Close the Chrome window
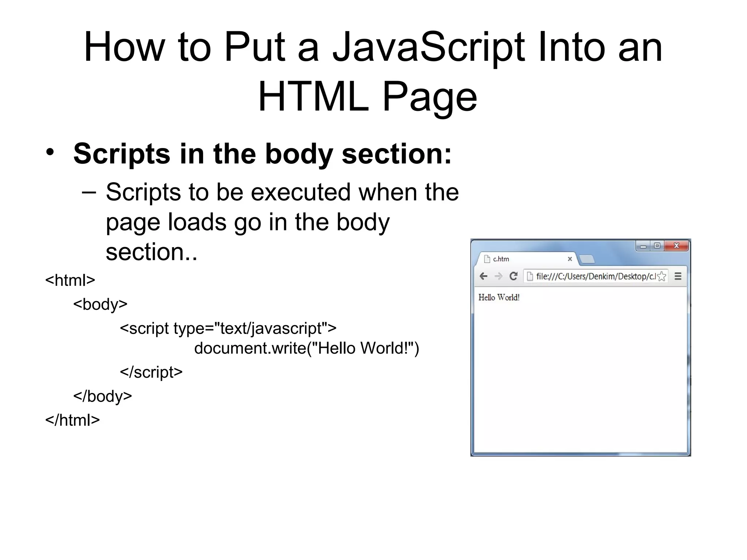 [676, 246]
